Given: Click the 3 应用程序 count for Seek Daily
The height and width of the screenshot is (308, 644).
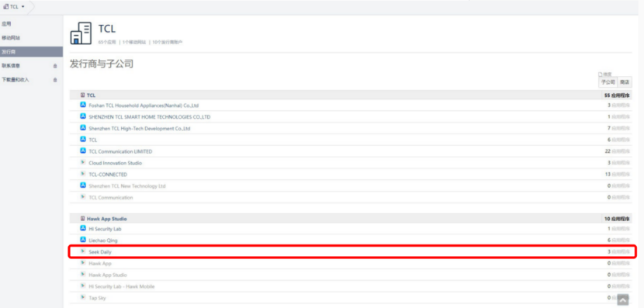Looking at the screenshot, I should coord(618,251).
